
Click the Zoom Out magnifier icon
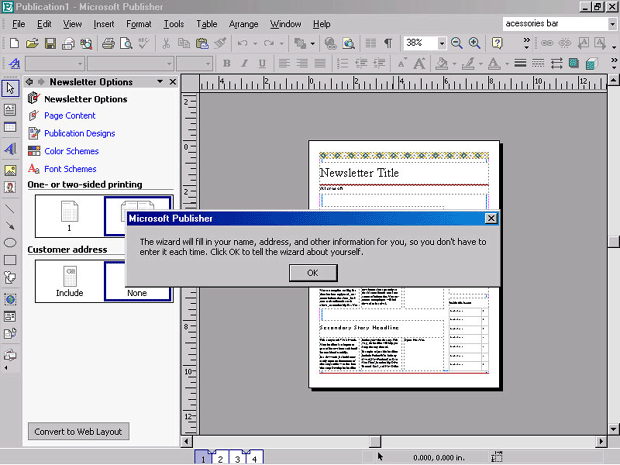click(457, 43)
